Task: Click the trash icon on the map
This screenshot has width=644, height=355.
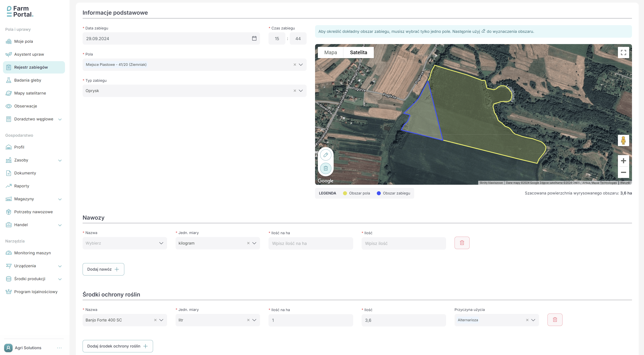Action: pos(326,168)
